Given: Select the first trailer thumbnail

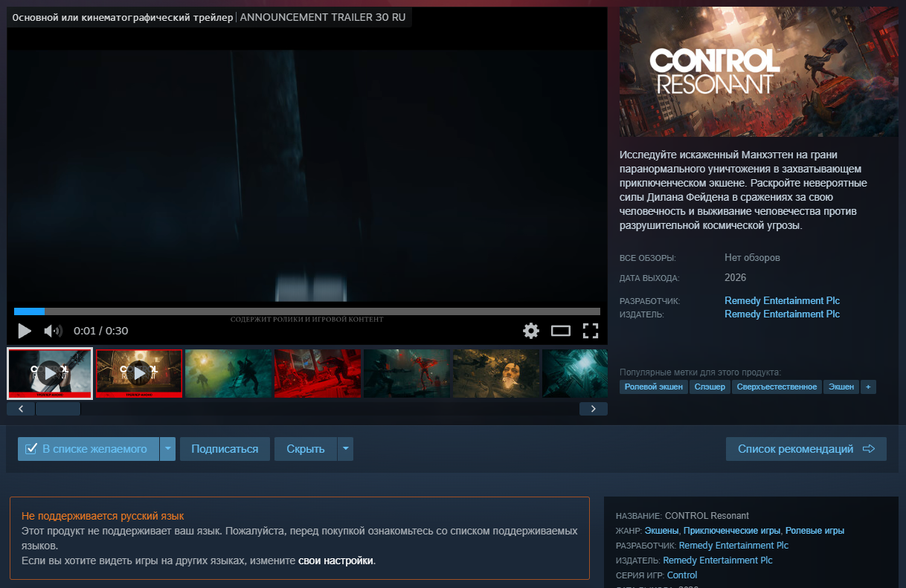Looking at the screenshot, I should coord(50,373).
